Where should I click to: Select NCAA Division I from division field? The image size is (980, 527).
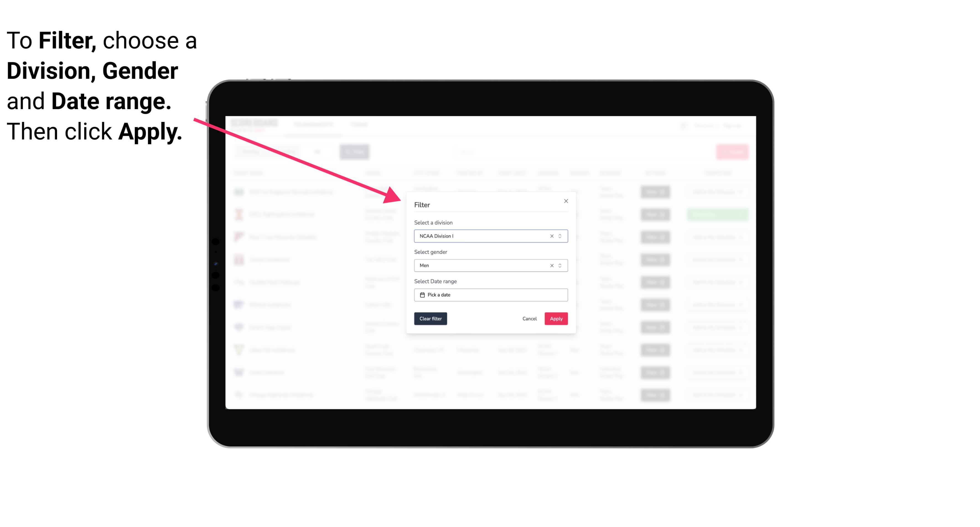click(490, 236)
